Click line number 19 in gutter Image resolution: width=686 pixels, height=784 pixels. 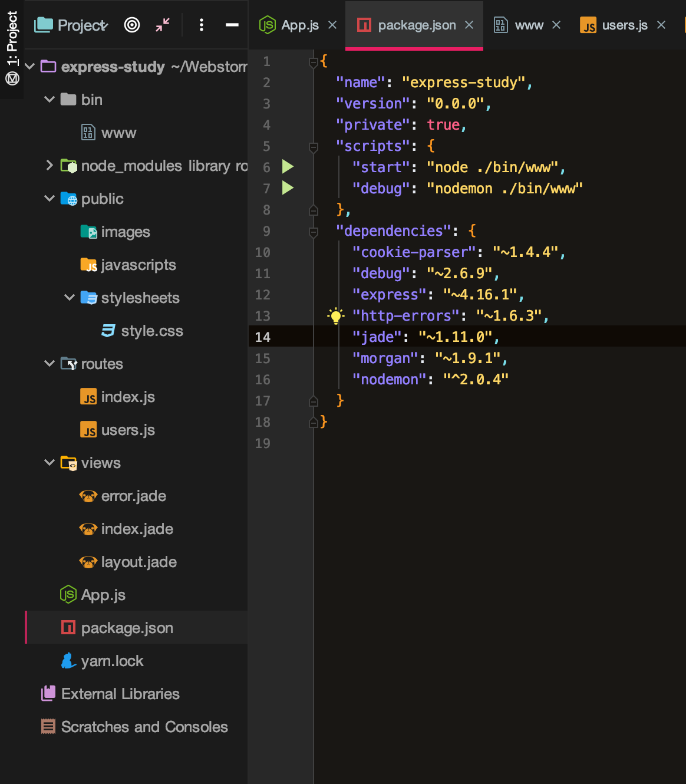tap(263, 443)
